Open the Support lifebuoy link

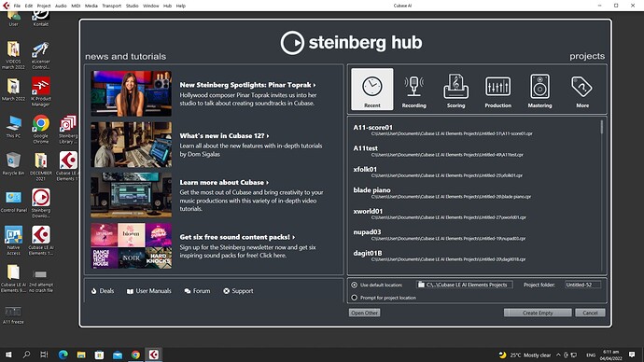(238, 290)
